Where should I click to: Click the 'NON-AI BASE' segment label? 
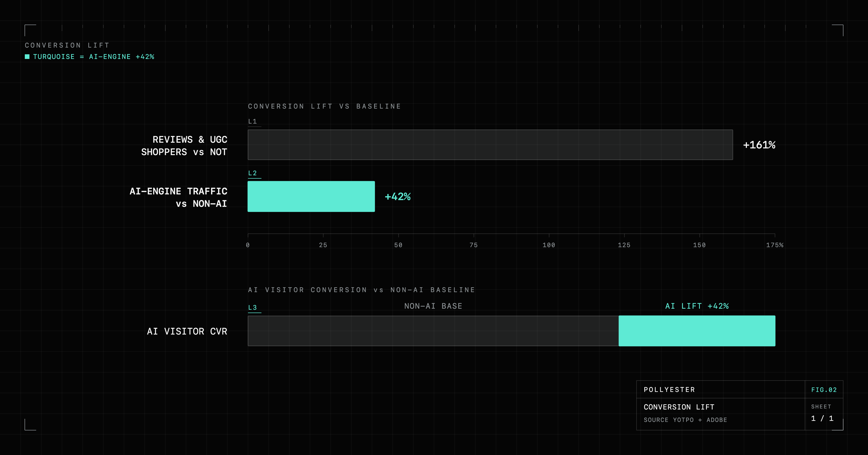click(433, 306)
